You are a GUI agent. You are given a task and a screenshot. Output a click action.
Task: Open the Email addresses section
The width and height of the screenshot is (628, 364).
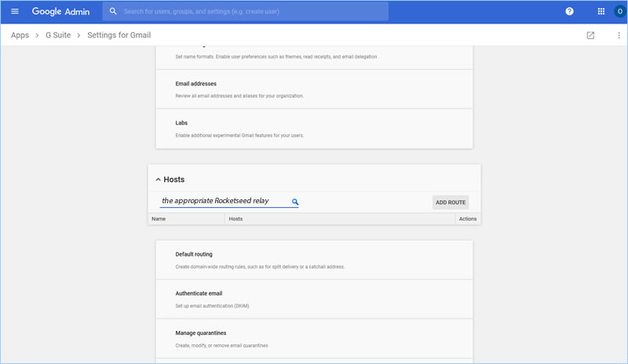point(314,89)
